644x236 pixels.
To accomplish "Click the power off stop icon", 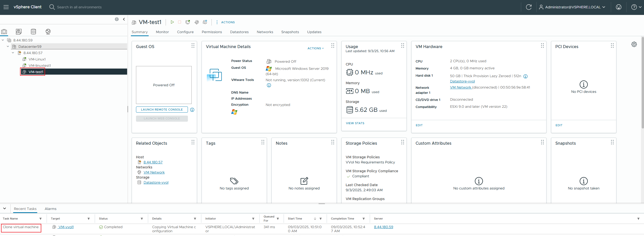I will coord(180,22).
